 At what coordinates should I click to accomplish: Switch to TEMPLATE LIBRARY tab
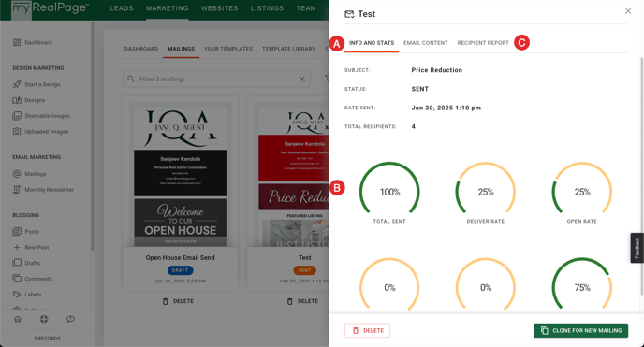(x=288, y=49)
